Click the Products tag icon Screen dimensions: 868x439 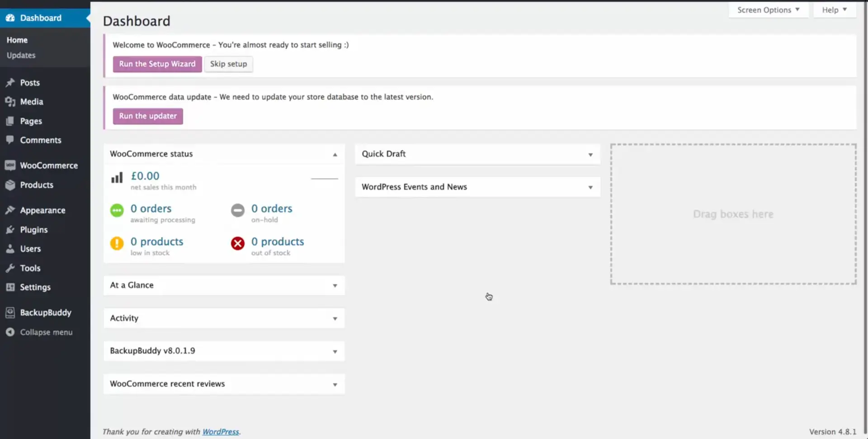tap(10, 185)
